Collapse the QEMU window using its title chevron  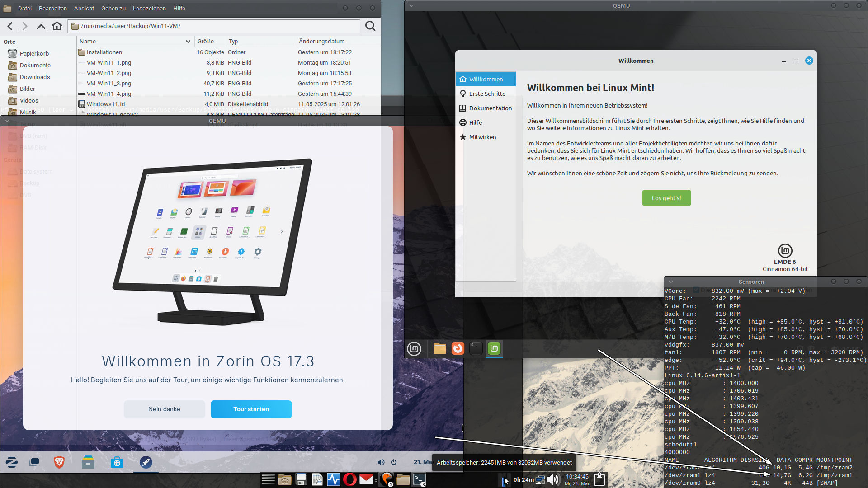pyautogui.click(x=411, y=5)
